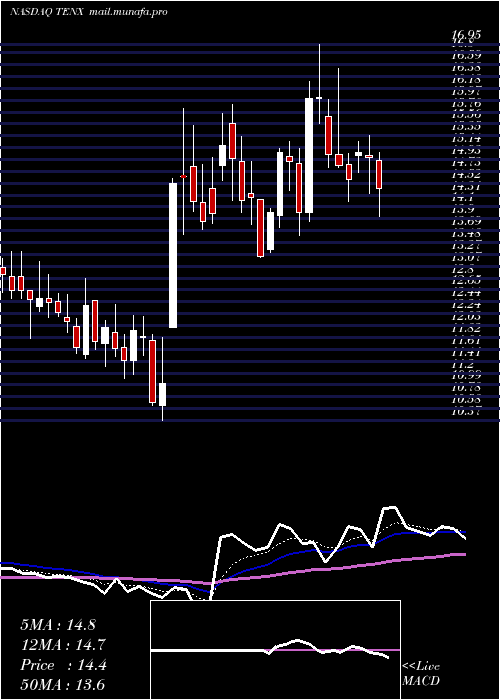Click the 10.37 bottom price label
This screenshot has height=700, width=500.
(x=466, y=411)
